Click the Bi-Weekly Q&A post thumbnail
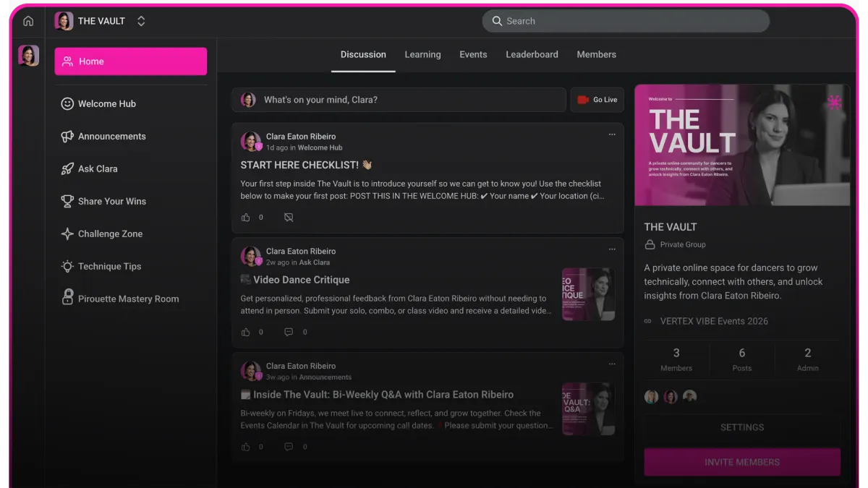 (589, 408)
